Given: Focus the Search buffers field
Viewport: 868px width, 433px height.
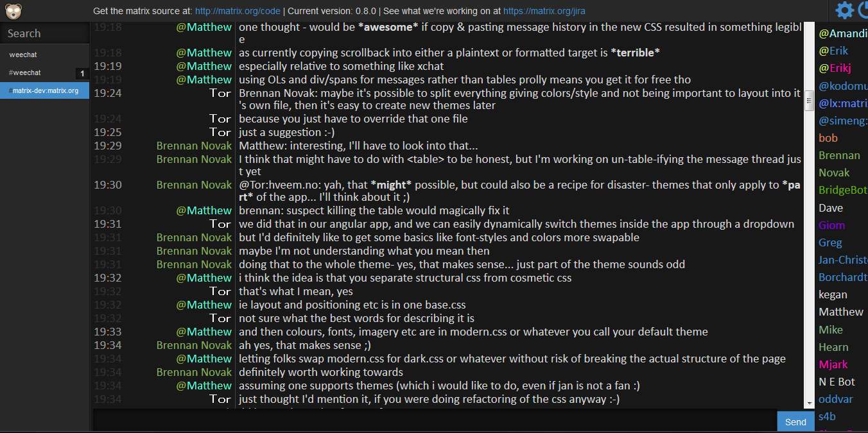Looking at the screenshot, I should (x=44, y=33).
